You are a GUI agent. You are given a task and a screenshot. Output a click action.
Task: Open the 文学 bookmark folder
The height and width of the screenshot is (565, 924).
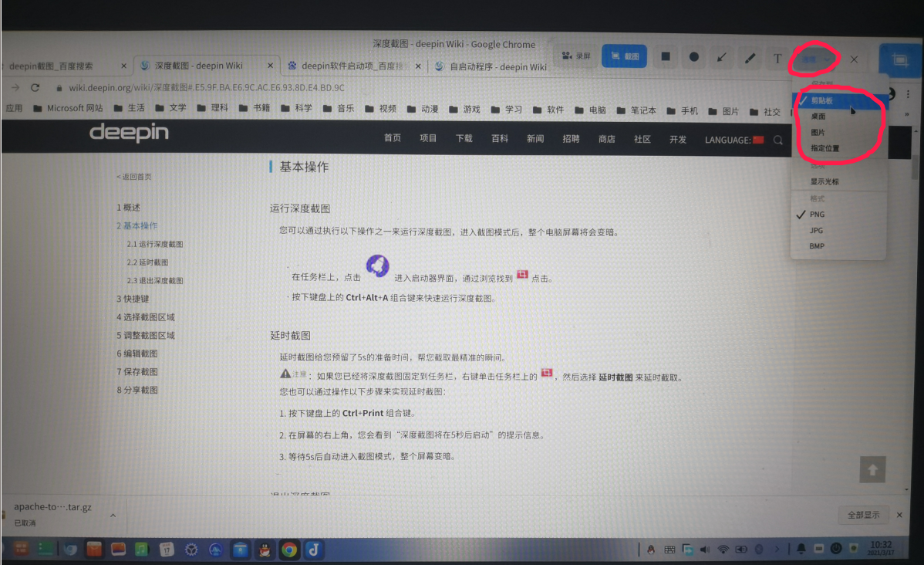click(170, 108)
